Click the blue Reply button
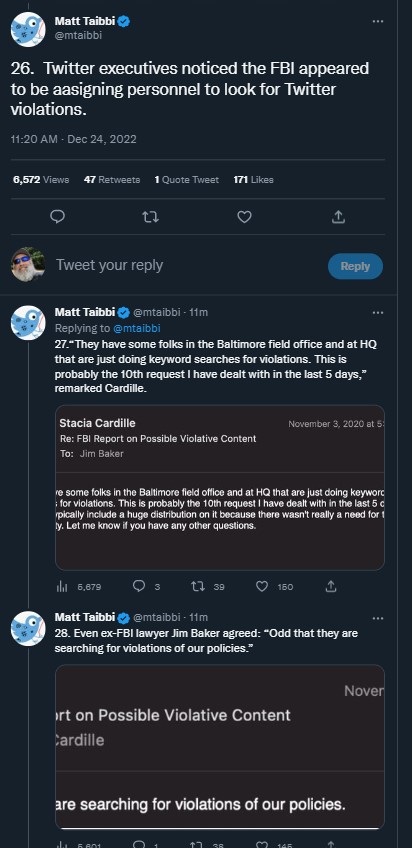 tap(355, 266)
